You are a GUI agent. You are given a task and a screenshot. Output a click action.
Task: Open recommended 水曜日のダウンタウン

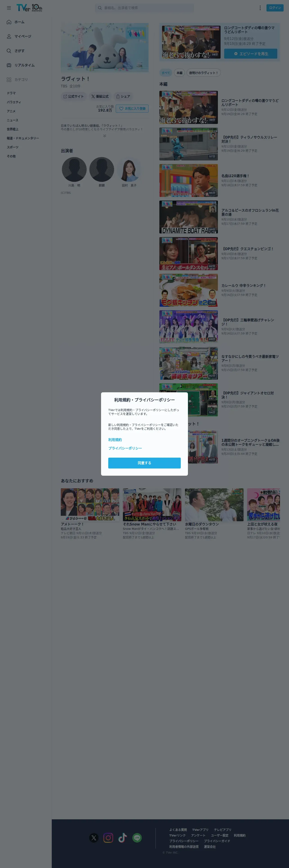(x=214, y=514)
